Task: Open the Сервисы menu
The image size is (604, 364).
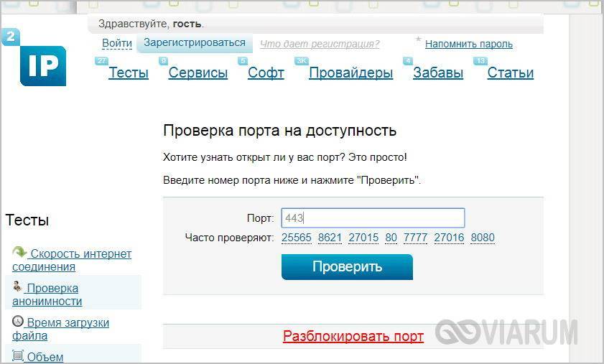Action: pos(198,73)
